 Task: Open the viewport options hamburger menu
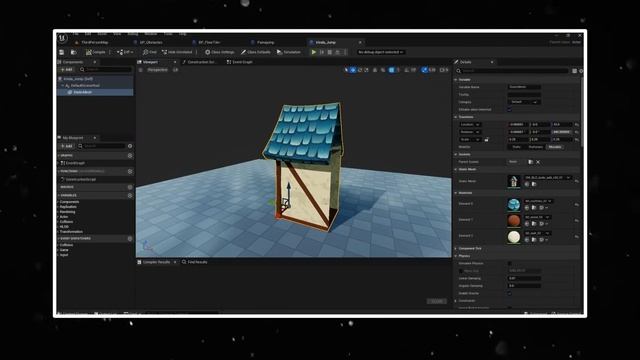[141, 70]
